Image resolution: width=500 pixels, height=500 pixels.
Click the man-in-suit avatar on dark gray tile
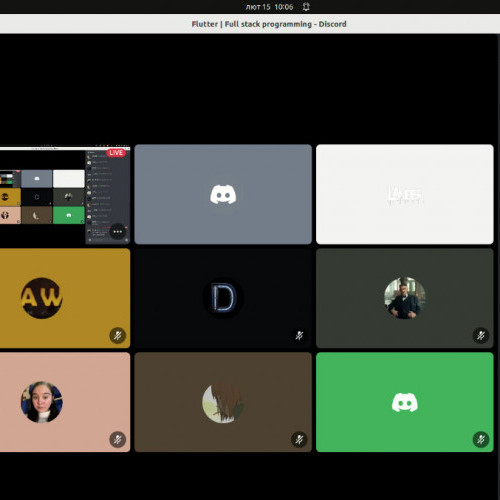point(405,298)
